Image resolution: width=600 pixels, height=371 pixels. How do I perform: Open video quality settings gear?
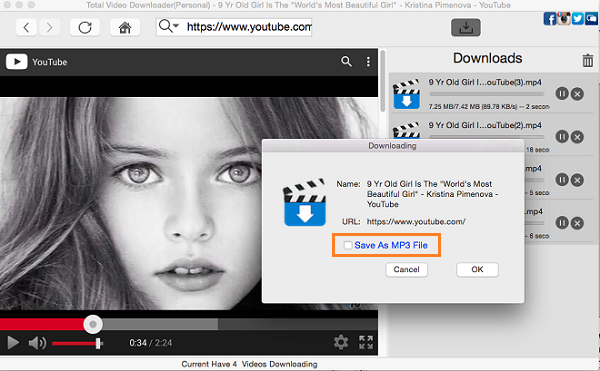coord(341,342)
